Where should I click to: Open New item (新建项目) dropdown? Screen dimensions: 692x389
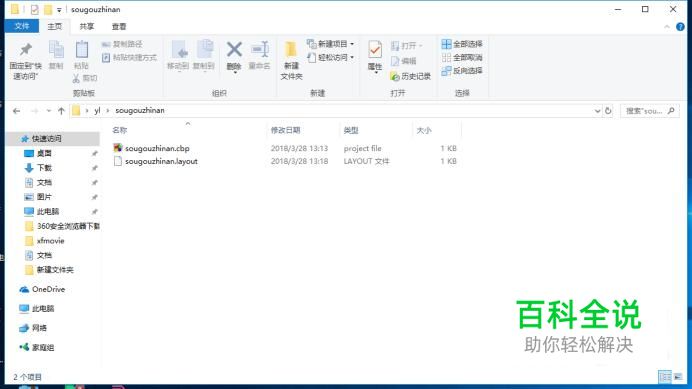[331, 44]
